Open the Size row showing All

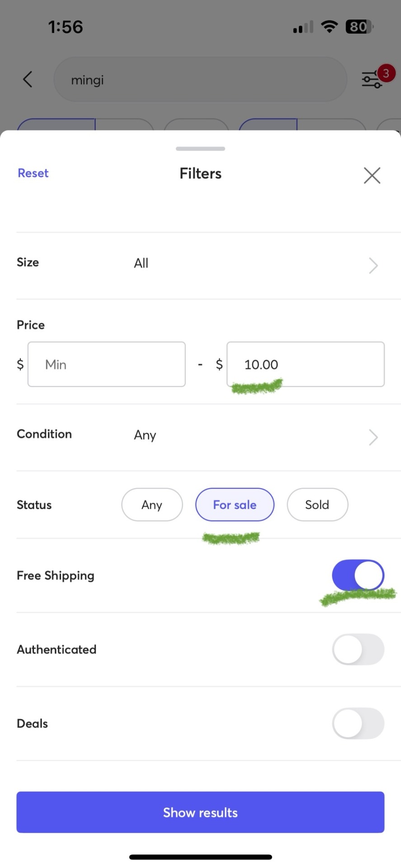(200, 265)
